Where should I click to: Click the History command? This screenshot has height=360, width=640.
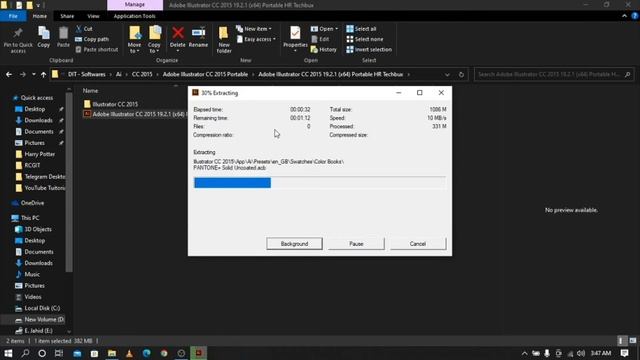[324, 49]
